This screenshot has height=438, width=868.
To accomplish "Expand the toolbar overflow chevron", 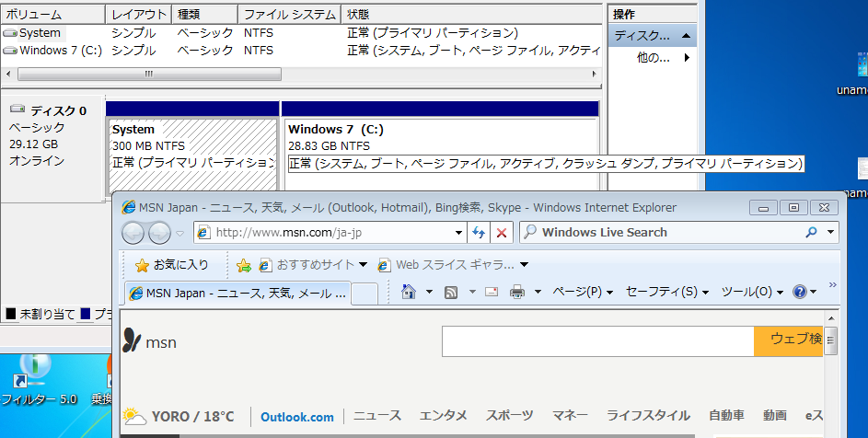I will [x=832, y=285].
